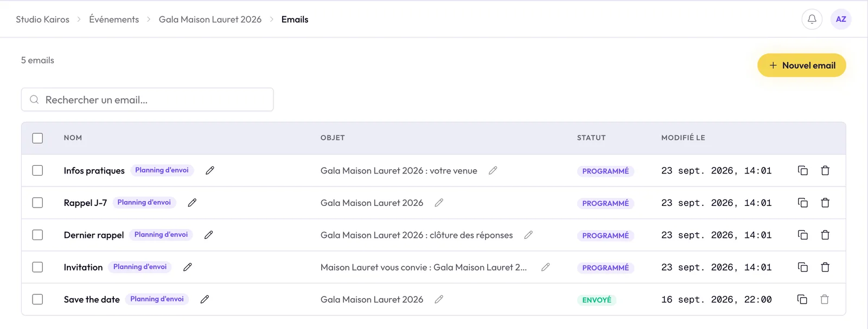
Task: Duplicate the Save the date email
Action: tap(802, 299)
